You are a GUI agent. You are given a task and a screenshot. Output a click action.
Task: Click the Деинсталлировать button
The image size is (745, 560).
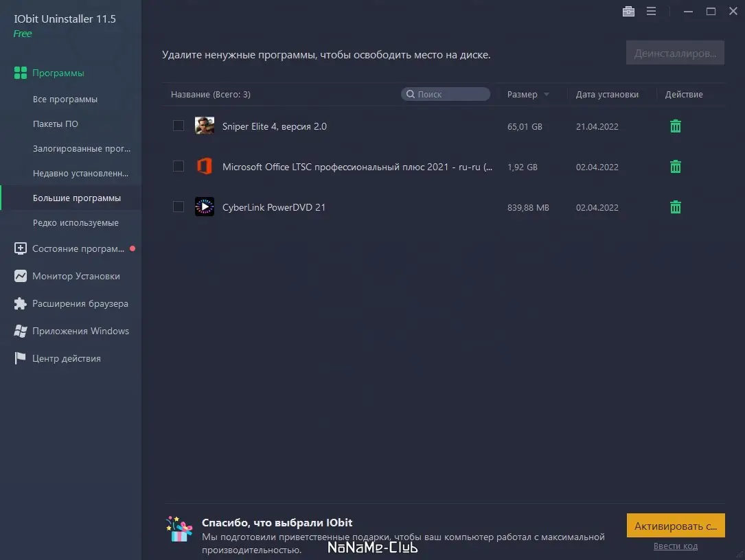(x=675, y=53)
